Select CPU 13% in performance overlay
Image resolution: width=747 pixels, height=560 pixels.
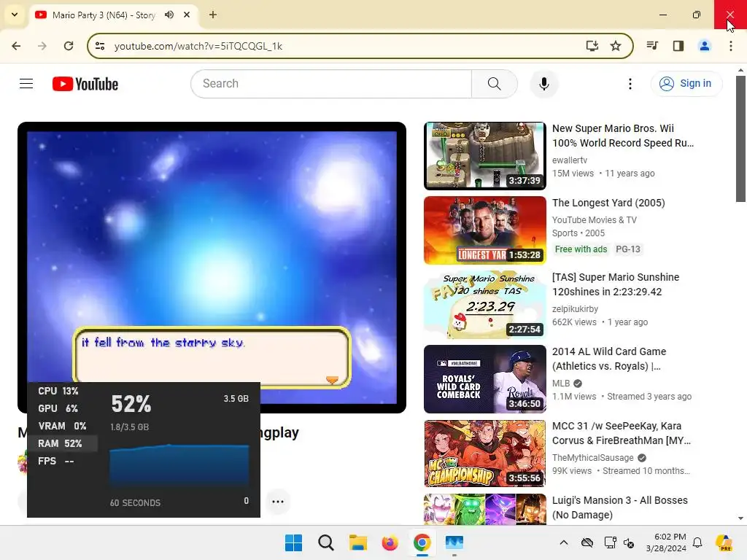point(63,391)
